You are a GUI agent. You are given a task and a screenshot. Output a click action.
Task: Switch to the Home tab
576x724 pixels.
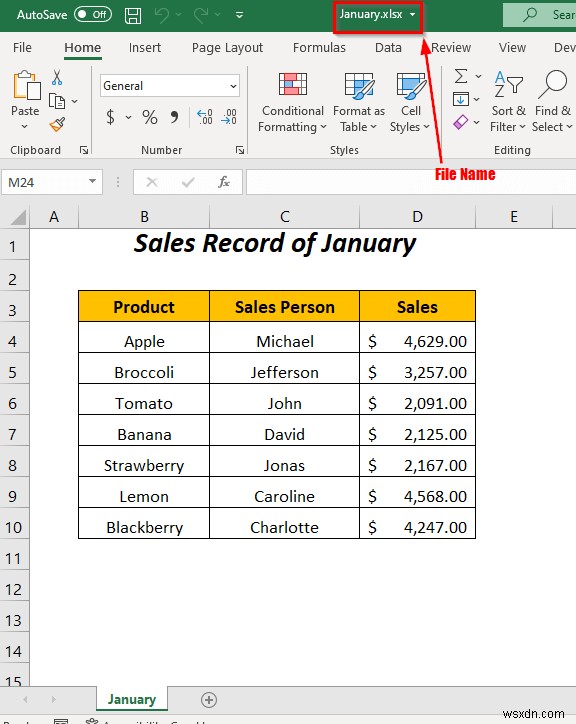coord(83,48)
